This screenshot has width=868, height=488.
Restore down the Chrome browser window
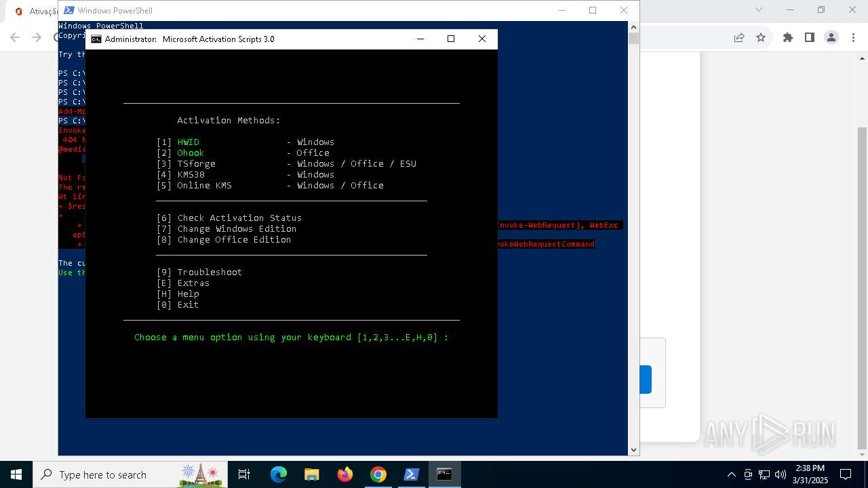point(821,9)
